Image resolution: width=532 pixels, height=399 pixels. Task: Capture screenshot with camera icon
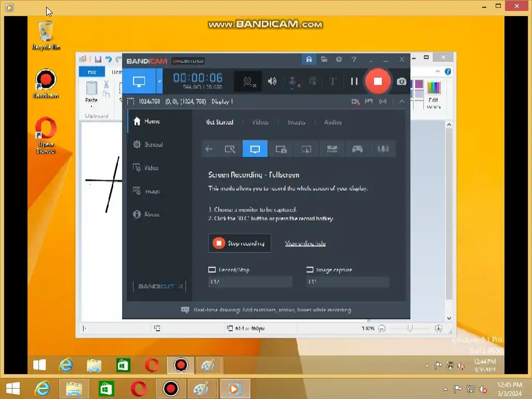click(x=402, y=82)
